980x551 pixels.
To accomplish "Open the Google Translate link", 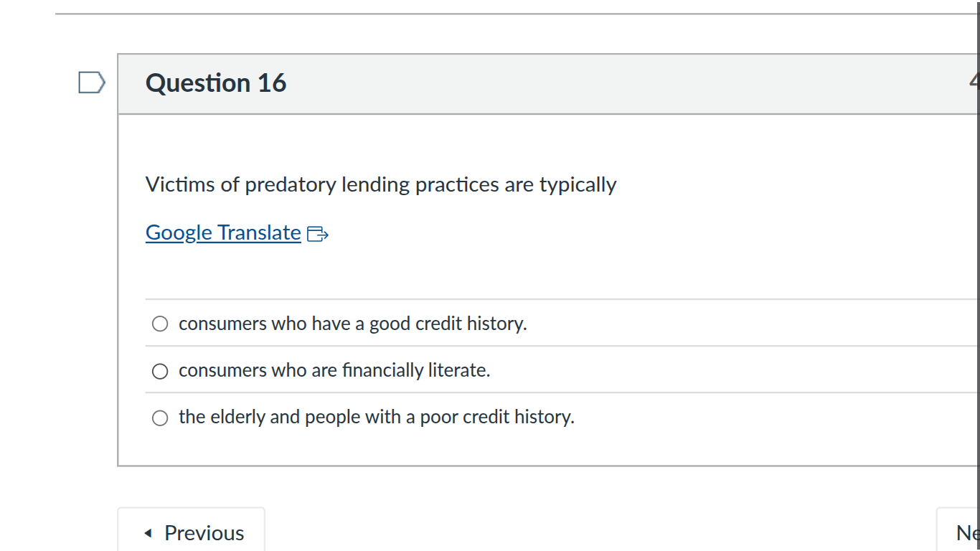I will point(222,232).
